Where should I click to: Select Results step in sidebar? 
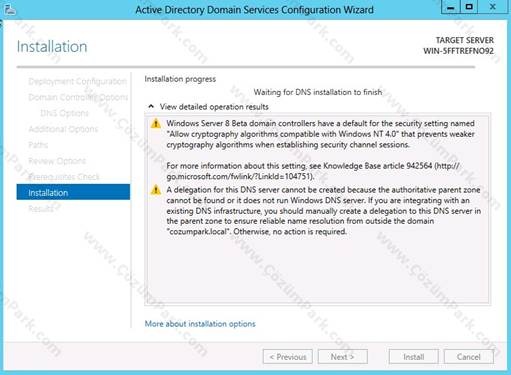tap(41, 208)
